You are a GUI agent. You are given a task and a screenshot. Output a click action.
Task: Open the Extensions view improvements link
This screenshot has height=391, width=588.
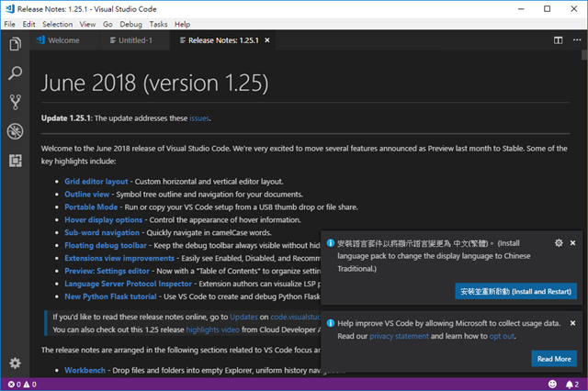click(x=119, y=258)
